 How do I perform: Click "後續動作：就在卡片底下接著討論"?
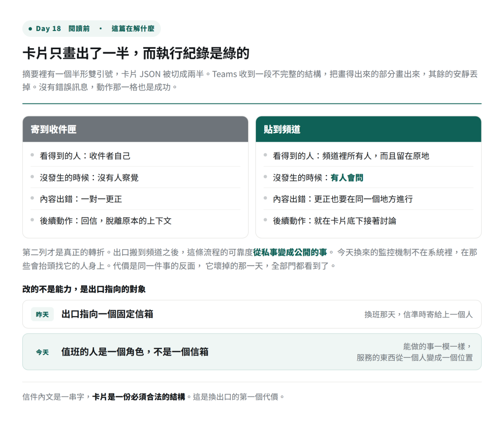368,221
